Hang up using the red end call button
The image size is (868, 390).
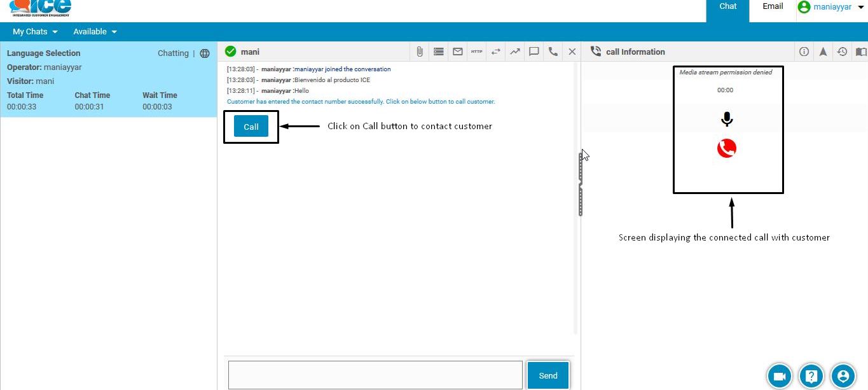click(x=726, y=148)
